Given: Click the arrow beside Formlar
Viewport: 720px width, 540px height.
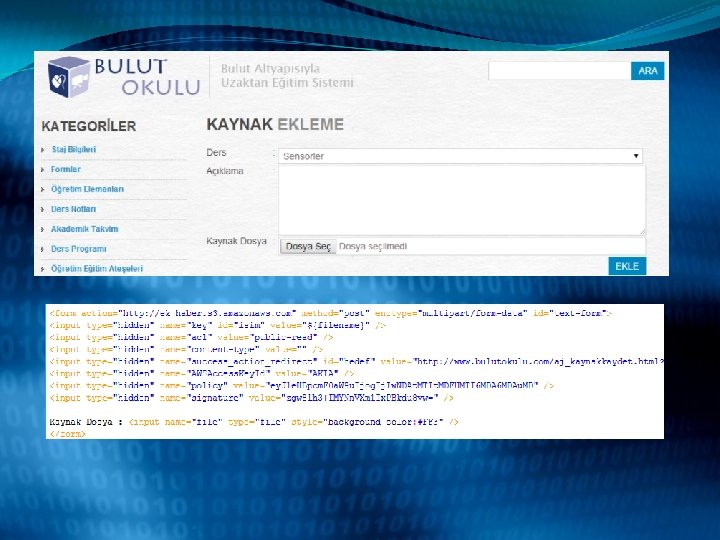Looking at the screenshot, I should [x=43, y=169].
